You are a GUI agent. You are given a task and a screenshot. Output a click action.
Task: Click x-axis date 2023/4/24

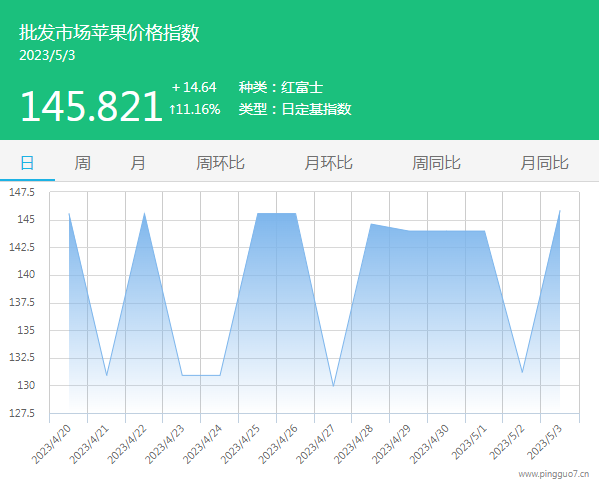coord(202,444)
